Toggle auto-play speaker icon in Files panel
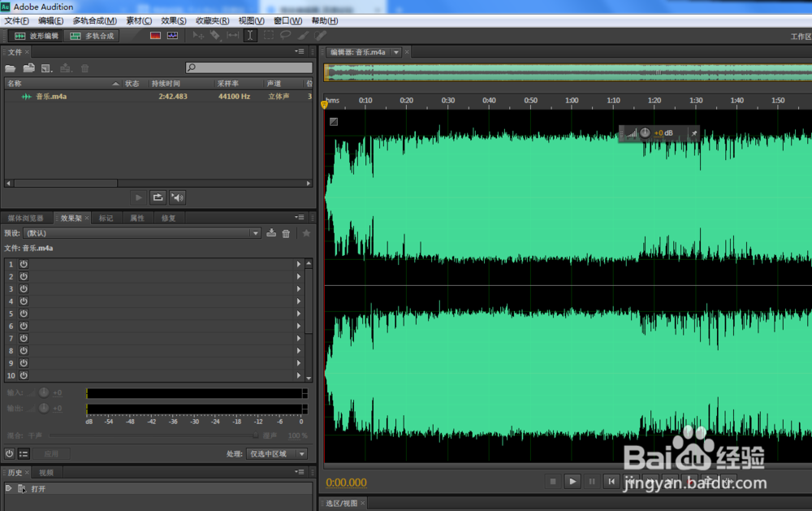812x511 pixels. tap(177, 197)
